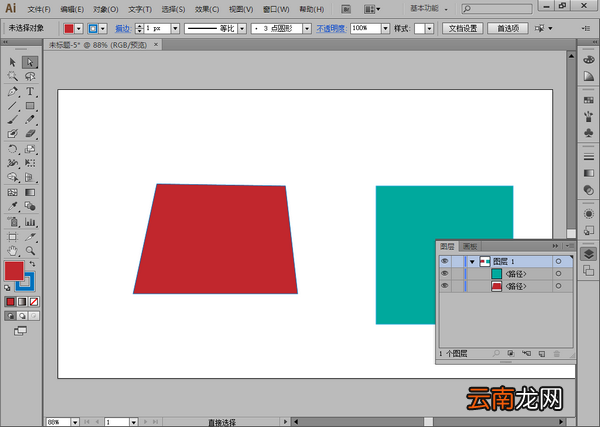Hide the 图层 1 layer visibility eye
Screen dimensions: 600x427
click(x=444, y=261)
